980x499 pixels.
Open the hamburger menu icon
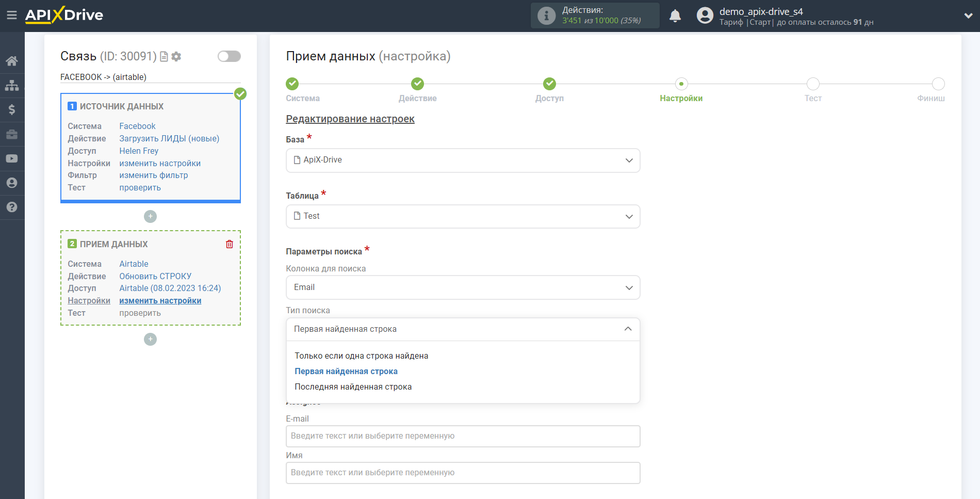click(x=11, y=15)
